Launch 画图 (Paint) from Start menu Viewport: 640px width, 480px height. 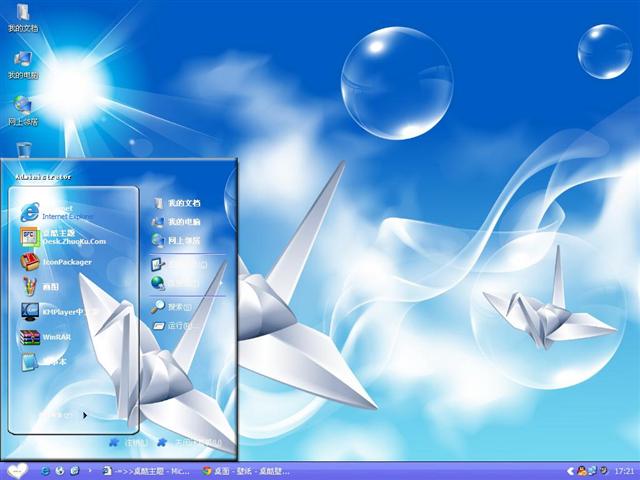(40, 287)
